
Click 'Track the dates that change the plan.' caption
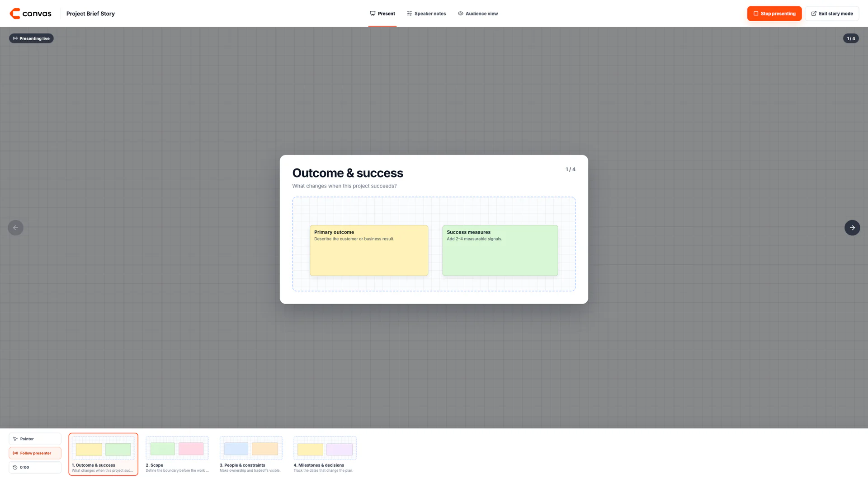coord(323,470)
